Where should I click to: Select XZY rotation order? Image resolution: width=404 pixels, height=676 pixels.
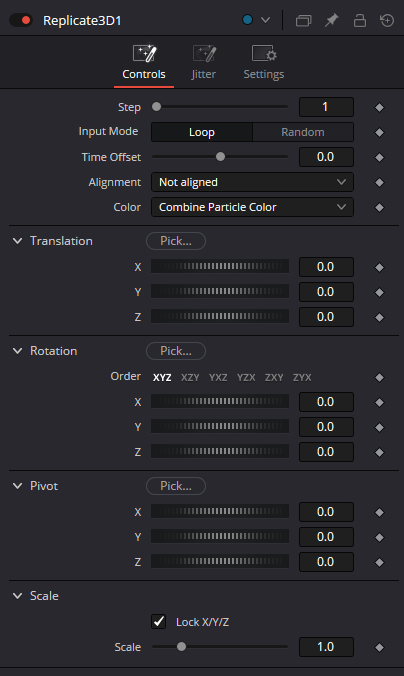point(190,377)
